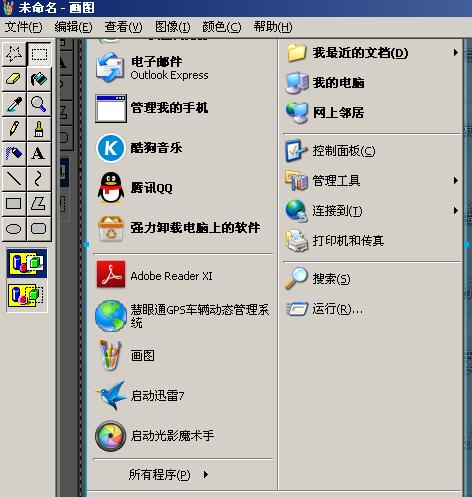Activate the Magnifier tool

(x=39, y=104)
